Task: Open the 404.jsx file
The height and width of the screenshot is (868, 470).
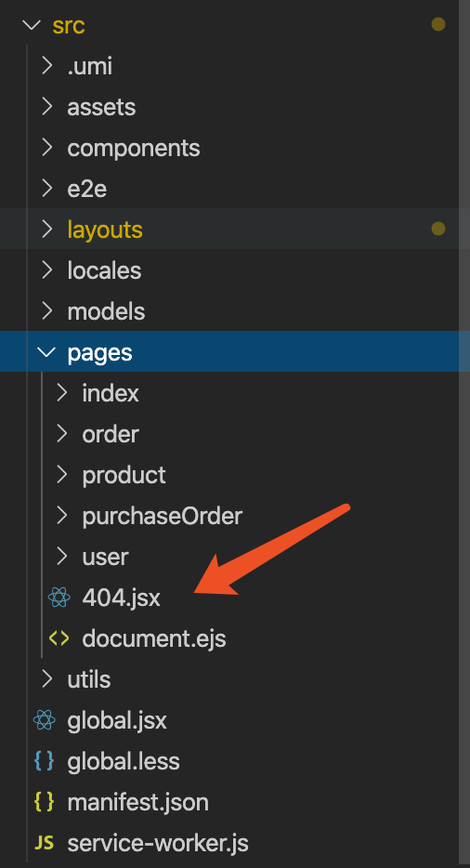Action: coord(122,598)
